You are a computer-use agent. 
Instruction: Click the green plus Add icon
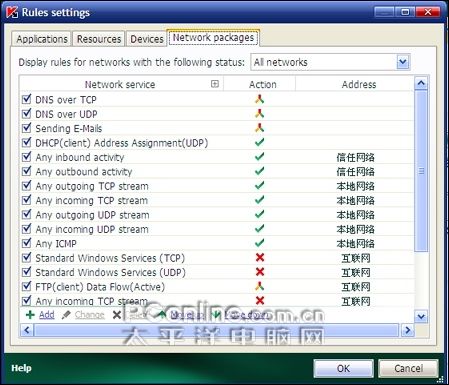tap(30, 315)
